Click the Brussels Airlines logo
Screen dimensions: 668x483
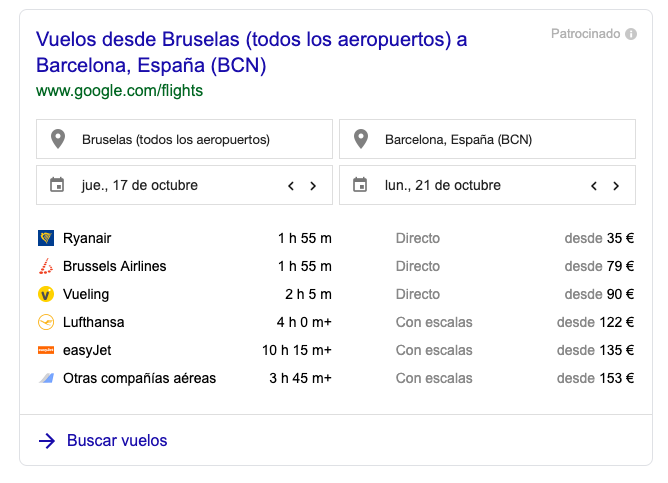pyautogui.click(x=46, y=266)
